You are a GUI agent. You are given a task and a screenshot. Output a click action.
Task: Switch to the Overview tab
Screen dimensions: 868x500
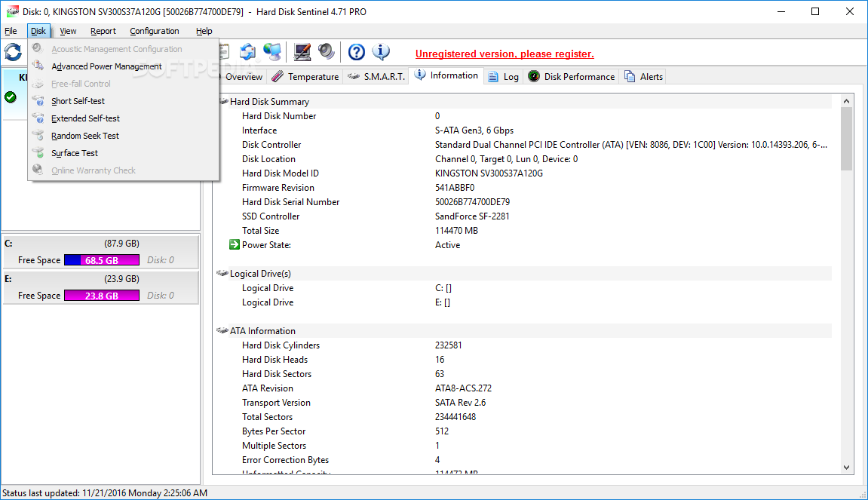pos(243,76)
